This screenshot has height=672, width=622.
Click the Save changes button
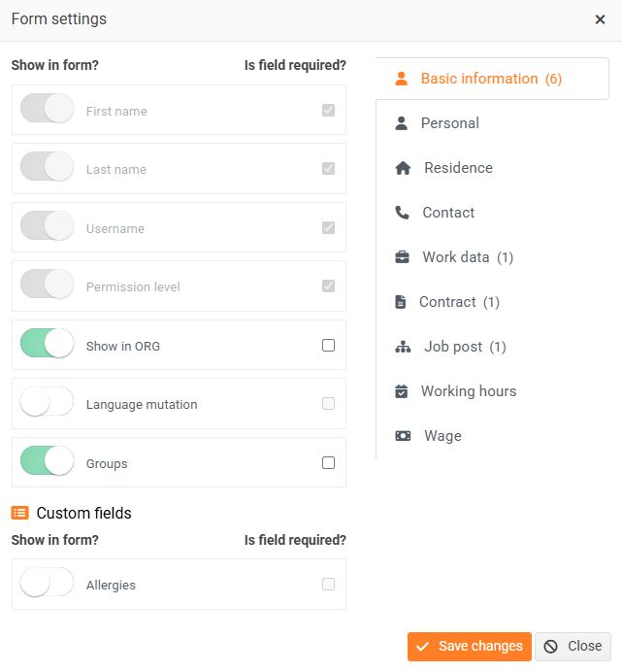click(x=470, y=647)
